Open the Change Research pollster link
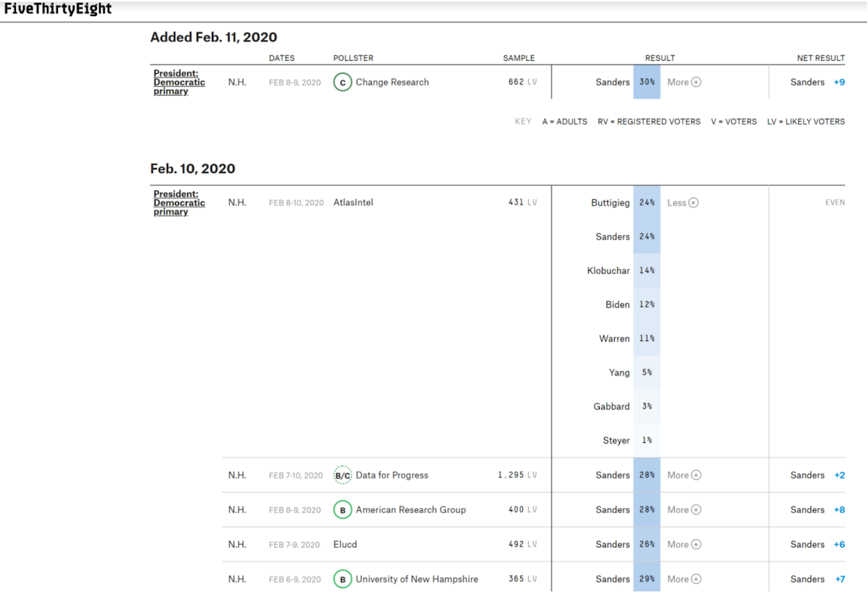This screenshot has height=600, width=868. point(392,83)
